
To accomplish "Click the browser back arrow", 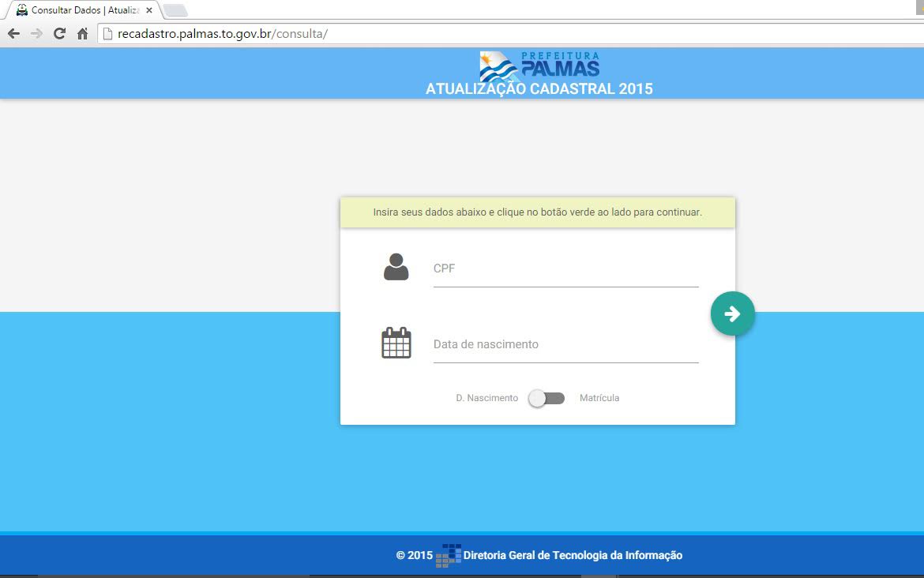I will [x=13, y=34].
